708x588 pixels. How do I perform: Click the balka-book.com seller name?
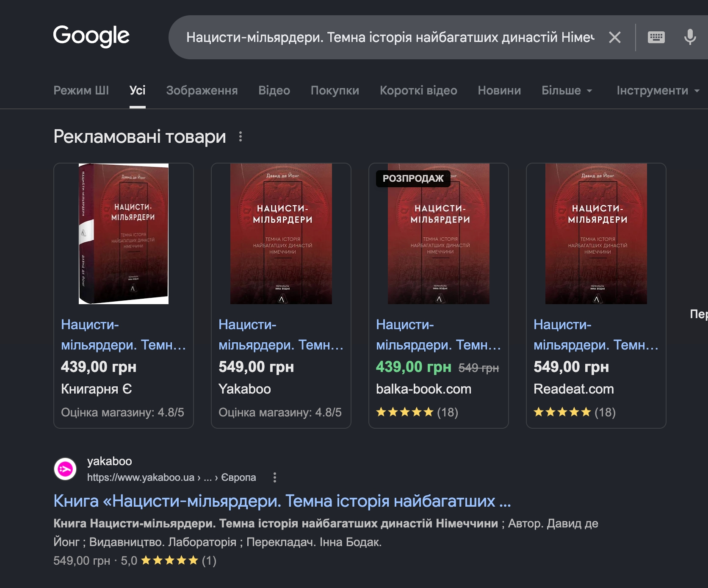pyautogui.click(x=423, y=389)
